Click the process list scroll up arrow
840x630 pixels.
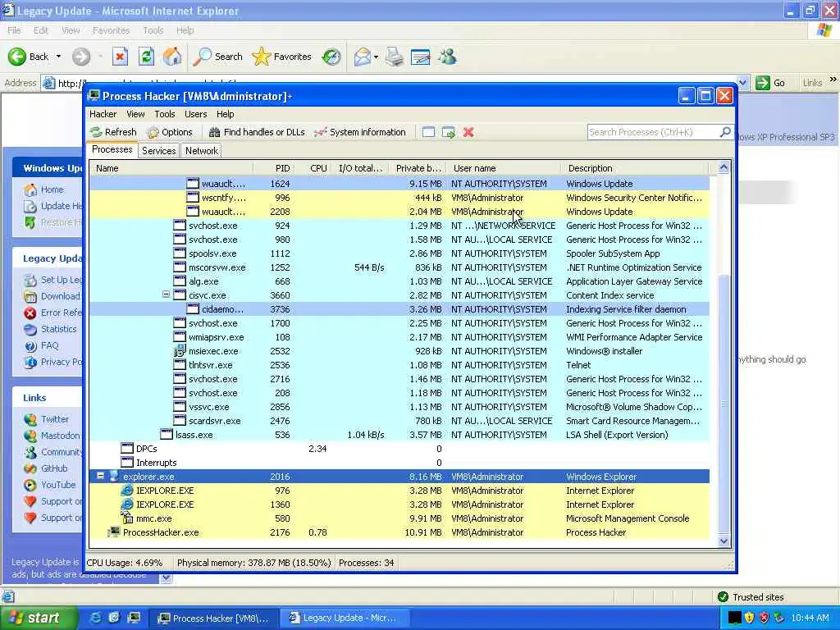pyautogui.click(x=724, y=167)
